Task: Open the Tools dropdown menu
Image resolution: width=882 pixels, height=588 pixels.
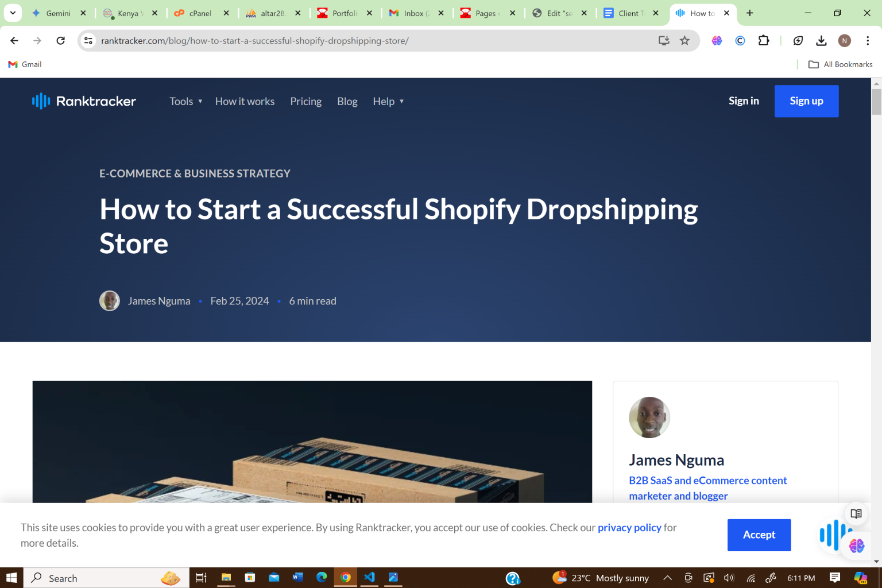Action: (185, 101)
